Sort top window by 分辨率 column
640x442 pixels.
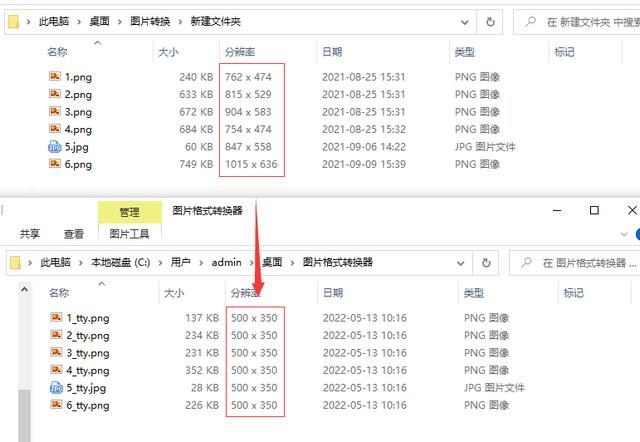click(240, 52)
